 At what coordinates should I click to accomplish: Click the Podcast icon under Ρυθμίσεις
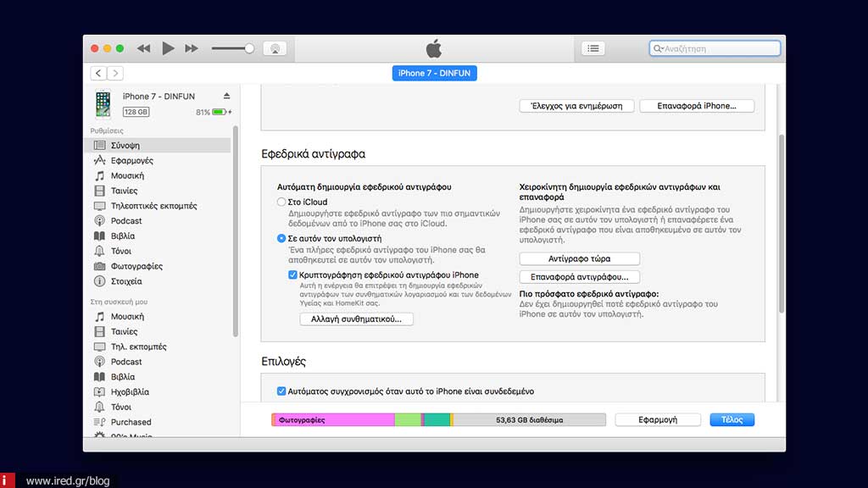point(100,221)
